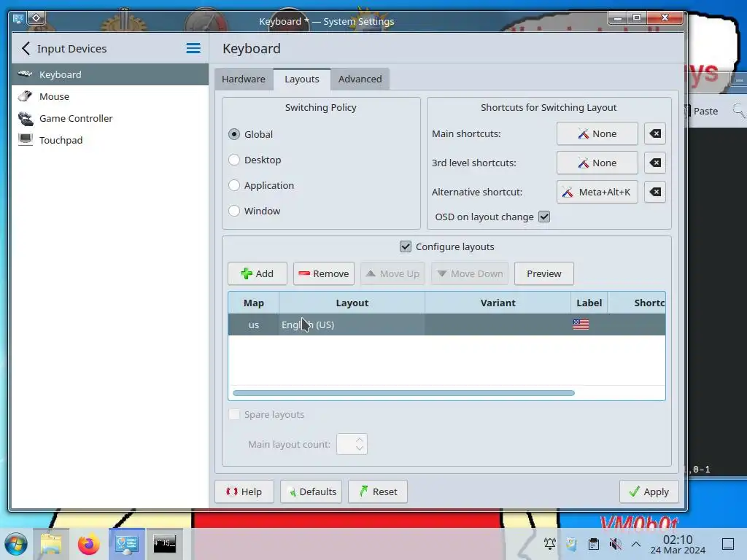The image size is (747, 560).
Task: Preview the selected layout
Action: (x=544, y=274)
